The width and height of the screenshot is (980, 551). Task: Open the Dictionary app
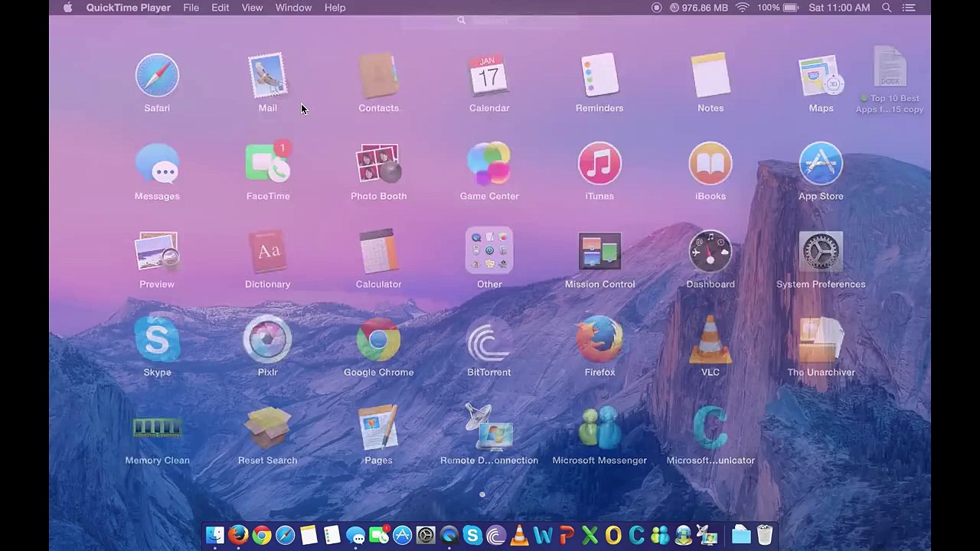(x=267, y=252)
